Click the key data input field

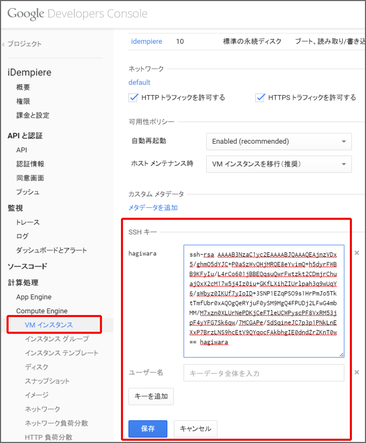(264, 373)
